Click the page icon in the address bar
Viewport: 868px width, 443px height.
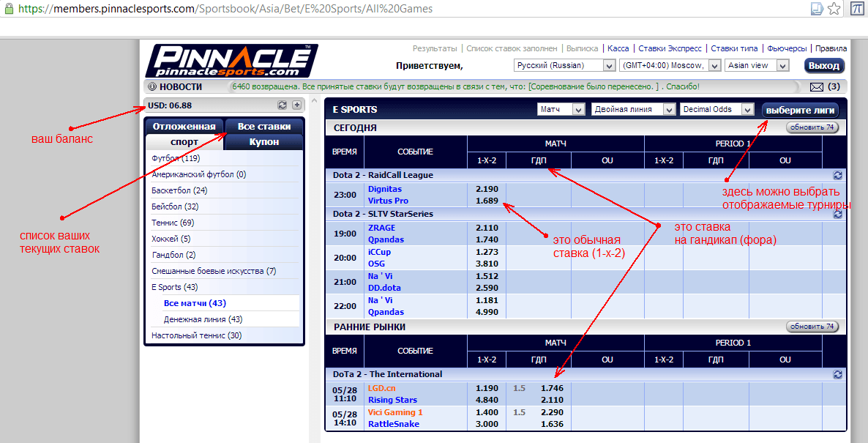[817, 9]
